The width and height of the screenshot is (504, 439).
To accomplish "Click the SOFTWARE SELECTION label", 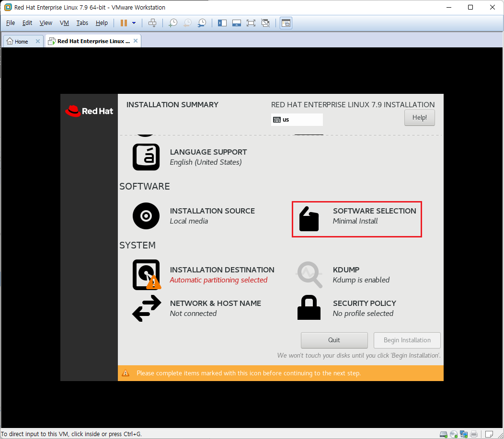I will point(375,211).
